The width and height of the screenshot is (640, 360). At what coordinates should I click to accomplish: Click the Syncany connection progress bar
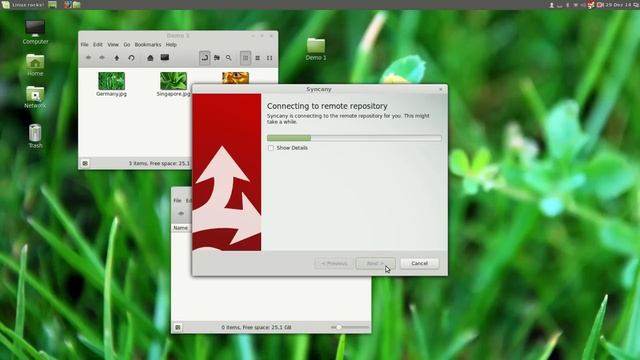tap(354, 138)
